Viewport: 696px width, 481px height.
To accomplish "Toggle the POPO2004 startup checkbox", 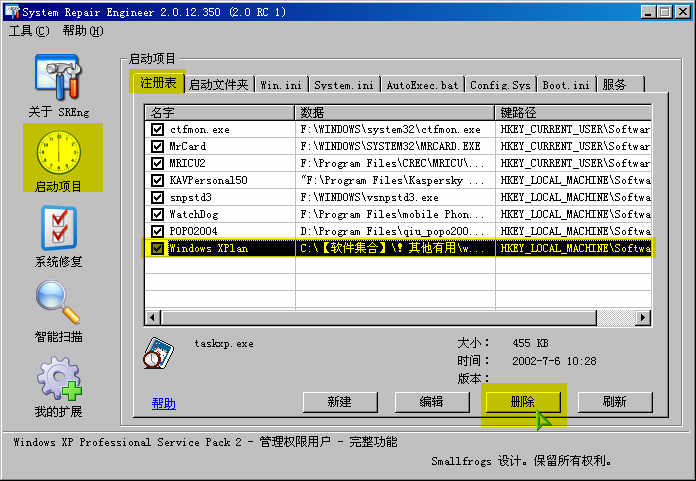I will click(x=157, y=231).
